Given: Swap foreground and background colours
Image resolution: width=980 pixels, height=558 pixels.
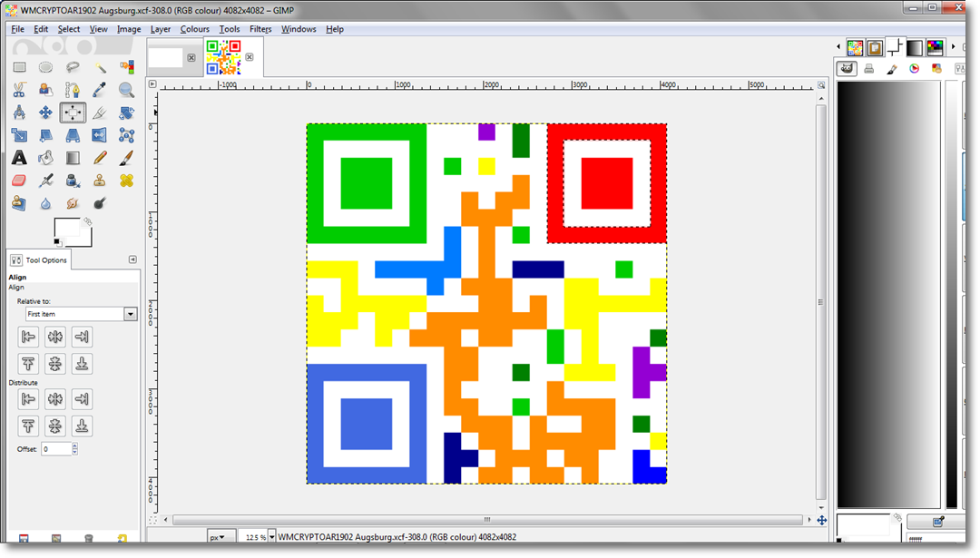Looking at the screenshot, I should (x=87, y=221).
